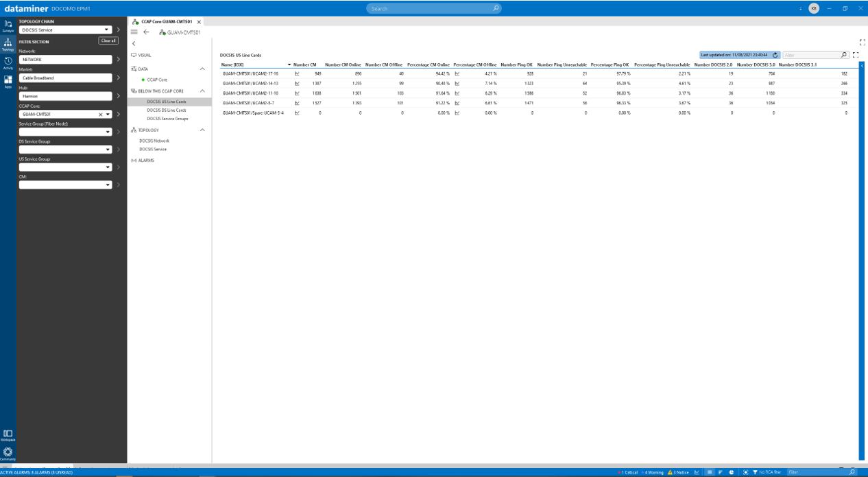
Task: Collapse the TOPOLOGY section
Action: tap(202, 130)
